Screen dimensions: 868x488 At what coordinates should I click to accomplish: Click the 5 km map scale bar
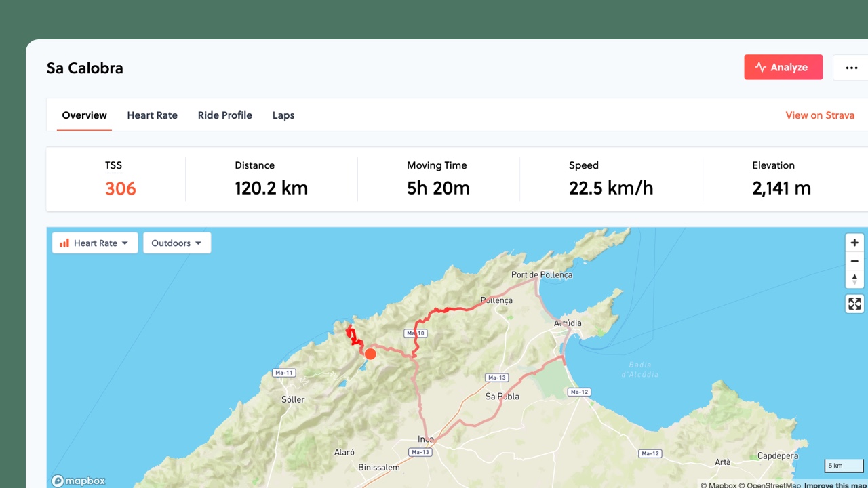tap(843, 466)
